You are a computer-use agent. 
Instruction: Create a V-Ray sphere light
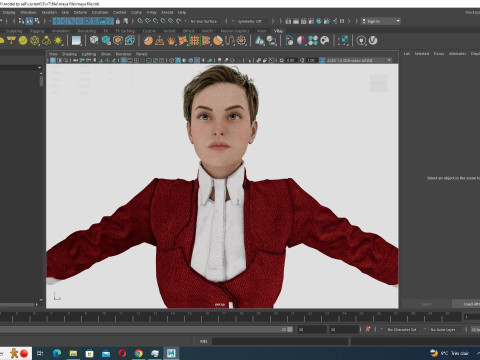[x=23, y=41]
